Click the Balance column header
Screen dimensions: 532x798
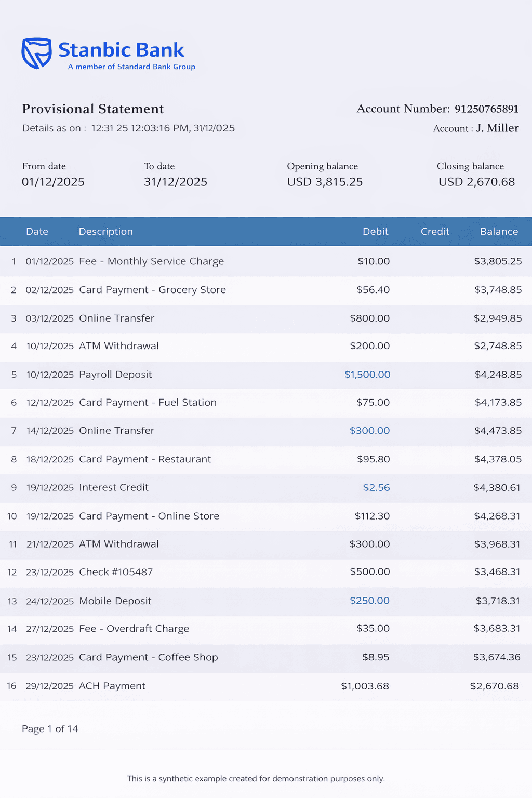pos(498,231)
